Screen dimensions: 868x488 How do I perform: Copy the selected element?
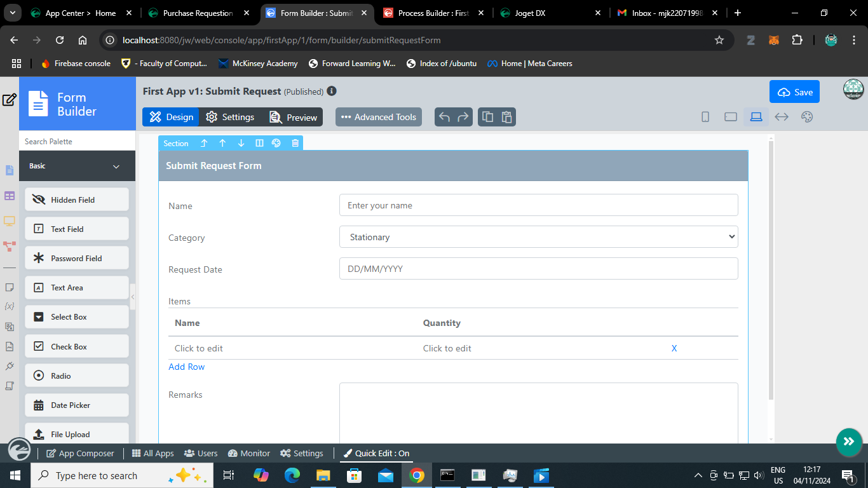(487, 117)
